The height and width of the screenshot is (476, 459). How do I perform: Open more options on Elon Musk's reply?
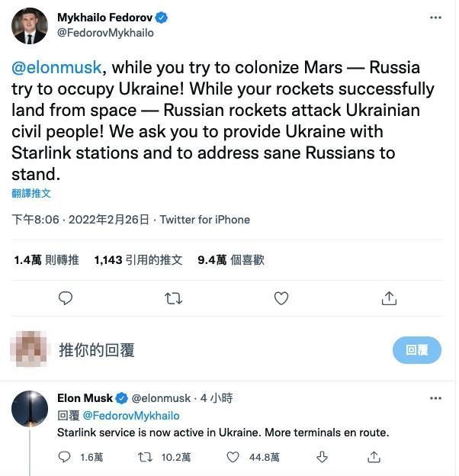click(435, 398)
